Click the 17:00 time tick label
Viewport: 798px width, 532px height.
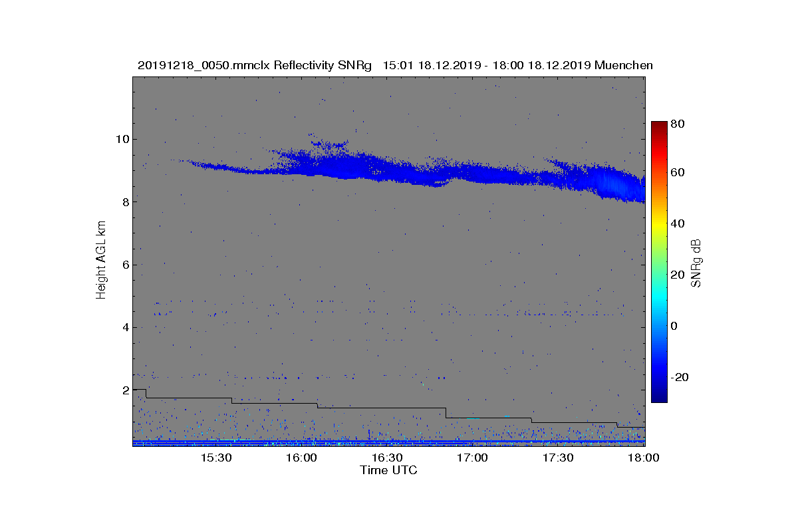pyautogui.click(x=473, y=458)
